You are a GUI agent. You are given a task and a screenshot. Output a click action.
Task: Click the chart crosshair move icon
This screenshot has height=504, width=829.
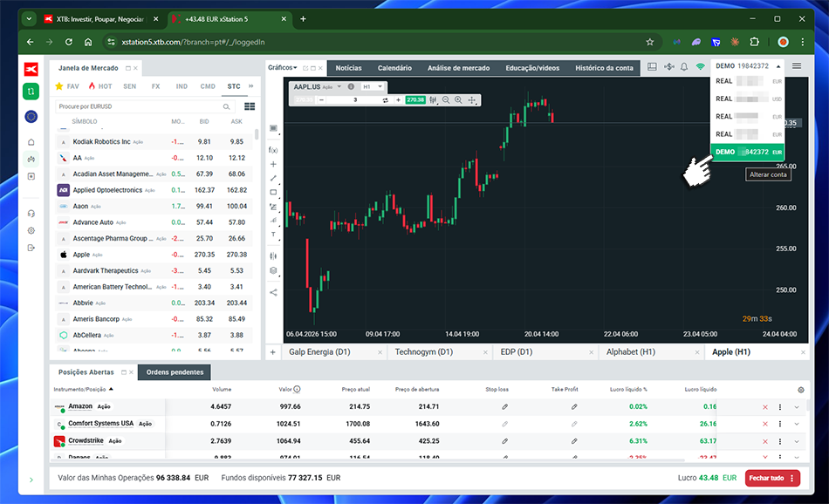point(472,100)
